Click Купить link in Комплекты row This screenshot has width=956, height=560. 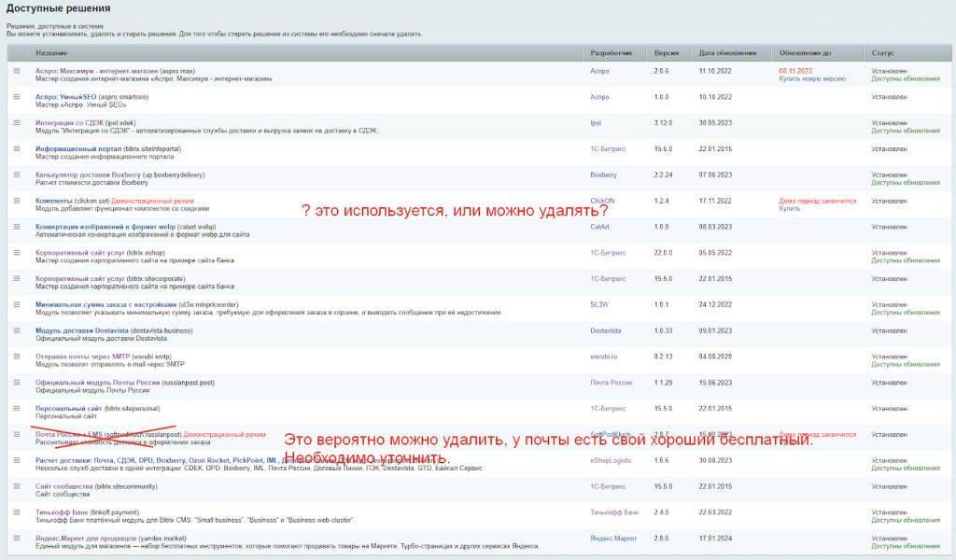[x=789, y=208]
